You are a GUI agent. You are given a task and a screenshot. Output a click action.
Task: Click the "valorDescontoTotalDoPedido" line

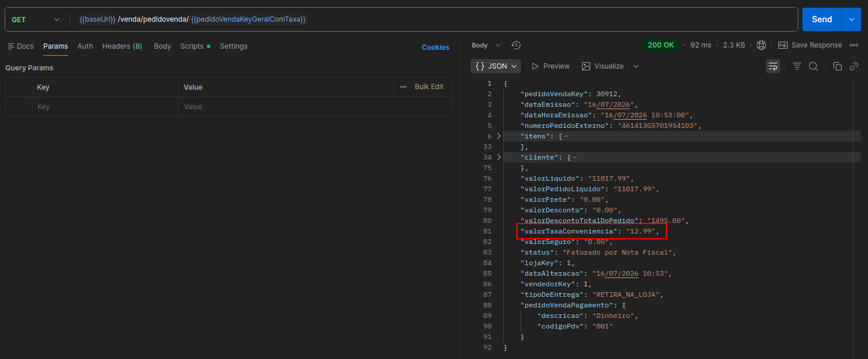[x=604, y=221]
